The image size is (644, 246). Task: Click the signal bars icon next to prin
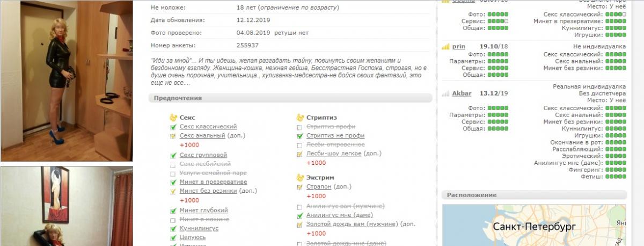click(x=445, y=47)
